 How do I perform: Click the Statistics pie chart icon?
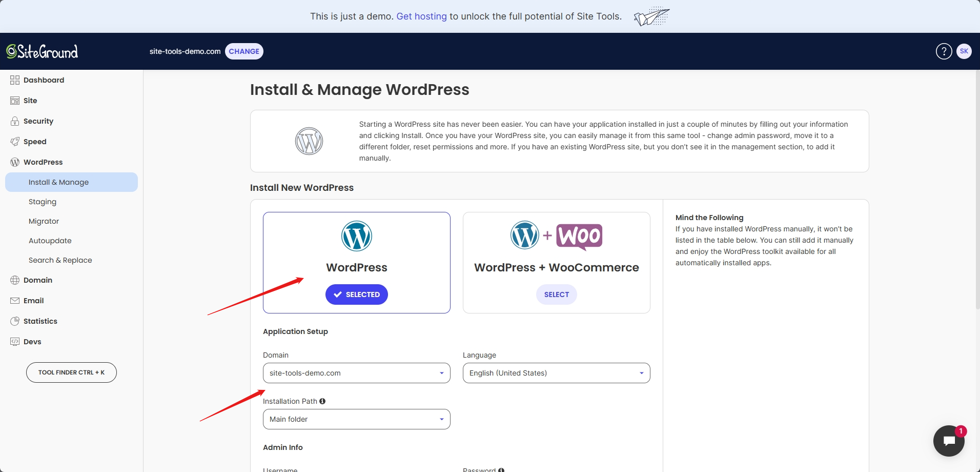[15, 321]
